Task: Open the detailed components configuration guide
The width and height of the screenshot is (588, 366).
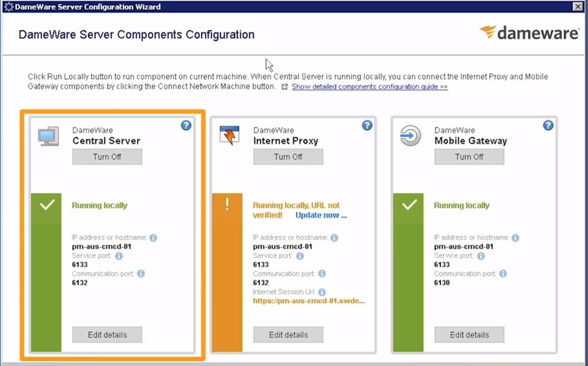Action: coord(370,87)
